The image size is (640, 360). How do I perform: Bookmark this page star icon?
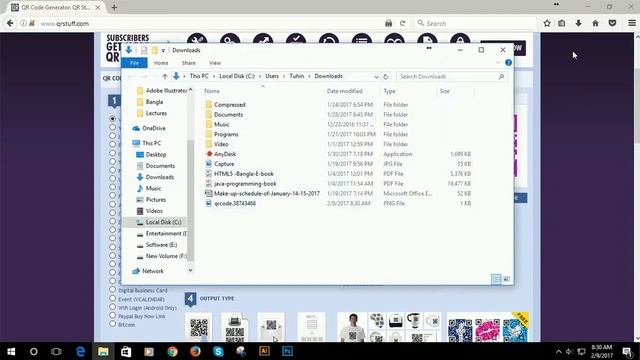547,23
